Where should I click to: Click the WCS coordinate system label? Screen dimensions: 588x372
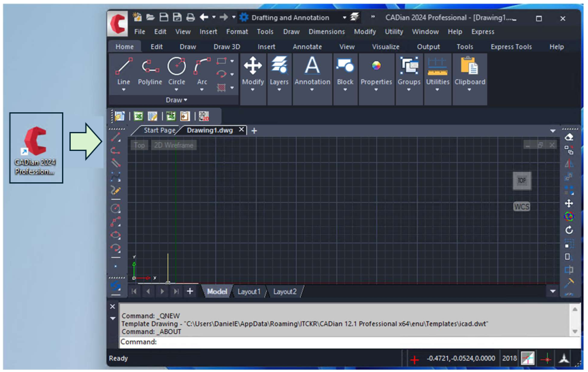tap(521, 207)
